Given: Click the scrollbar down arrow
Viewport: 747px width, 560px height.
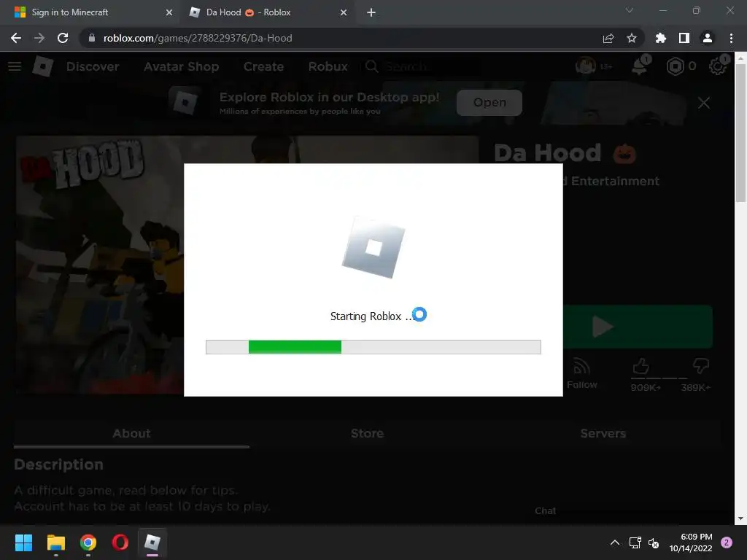Looking at the screenshot, I should (740, 518).
